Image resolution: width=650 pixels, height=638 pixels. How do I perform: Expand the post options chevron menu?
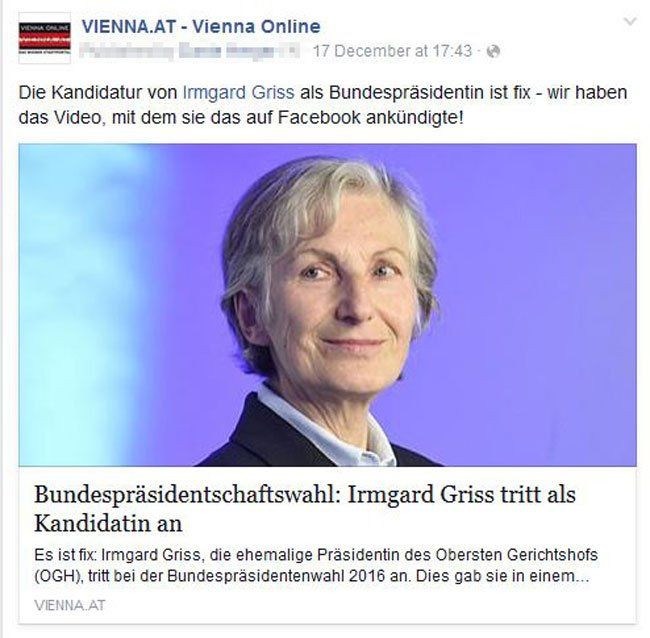pos(630,21)
